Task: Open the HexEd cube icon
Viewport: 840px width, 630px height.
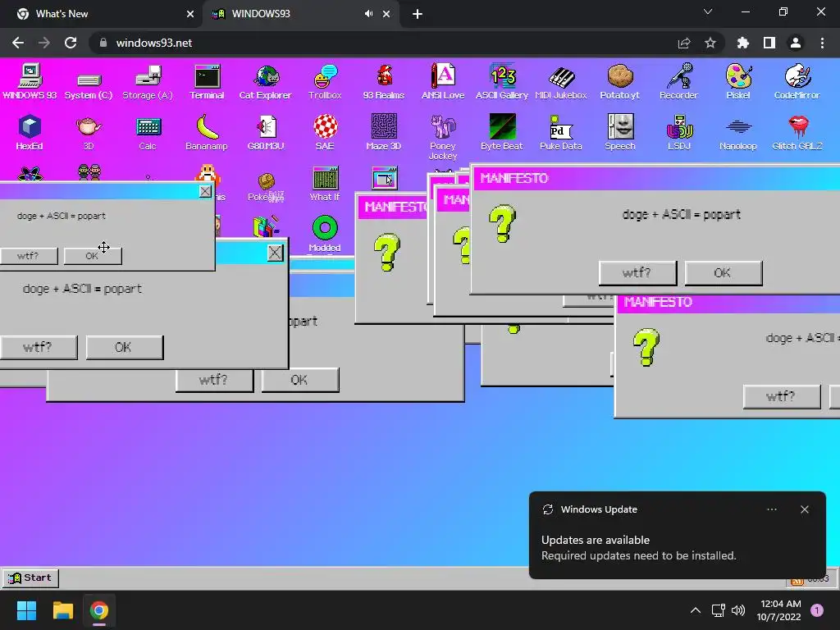Action: [x=30, y=132]
